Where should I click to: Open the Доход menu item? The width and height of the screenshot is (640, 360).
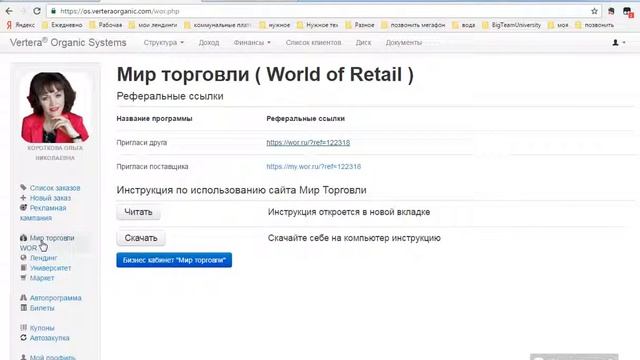pyautogui.click(x=209, y=42)
